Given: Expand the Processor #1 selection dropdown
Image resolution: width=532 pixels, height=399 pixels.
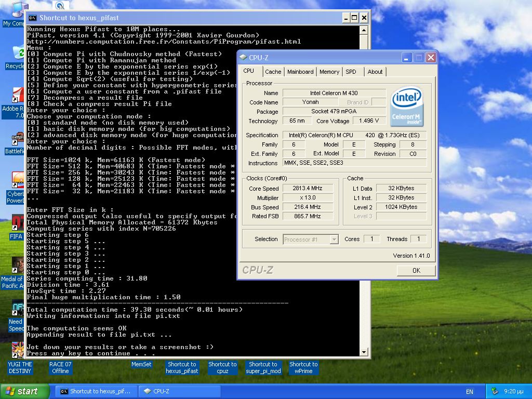Looking at the screenshot, I should tap(334, 240).
